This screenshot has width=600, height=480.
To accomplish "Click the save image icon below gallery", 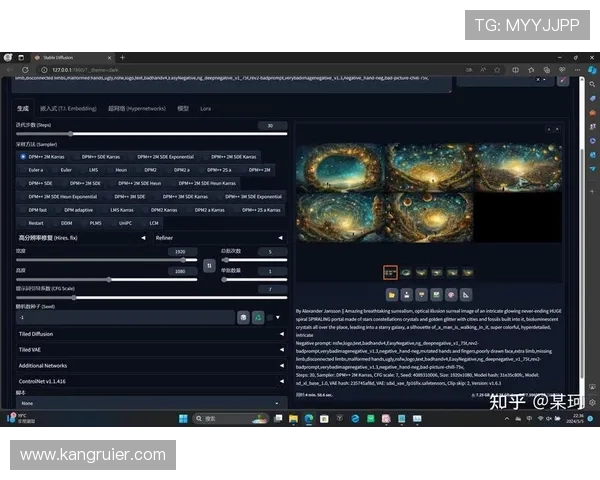I will coord(407,294).
